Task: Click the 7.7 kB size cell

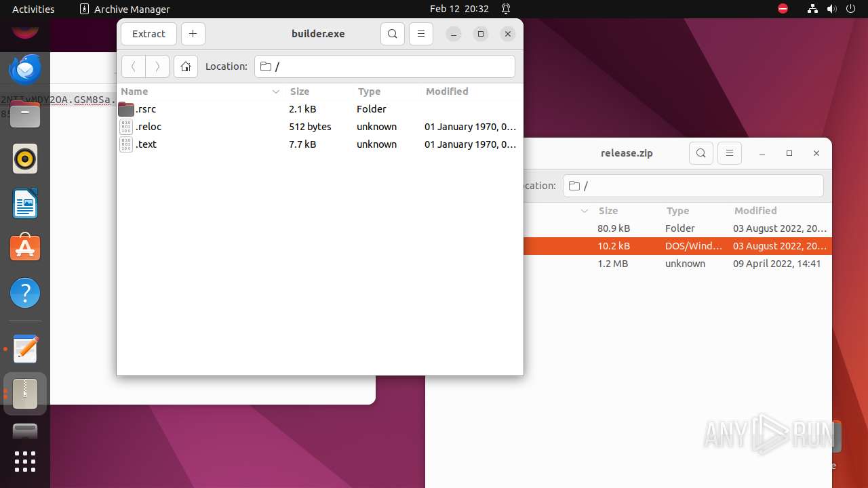Action: [302, 144]
